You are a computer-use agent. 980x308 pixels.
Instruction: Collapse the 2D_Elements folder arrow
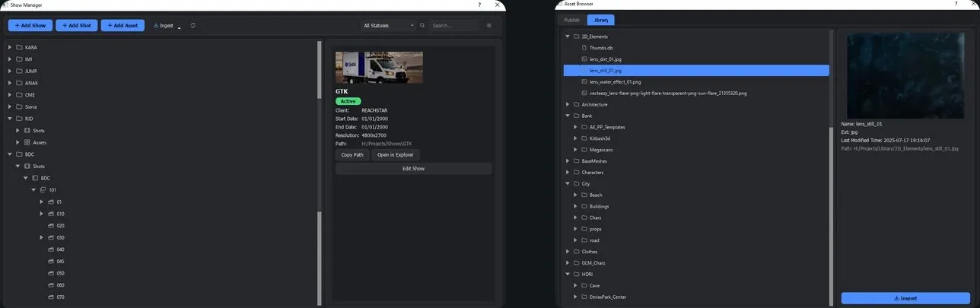(567, 37)
